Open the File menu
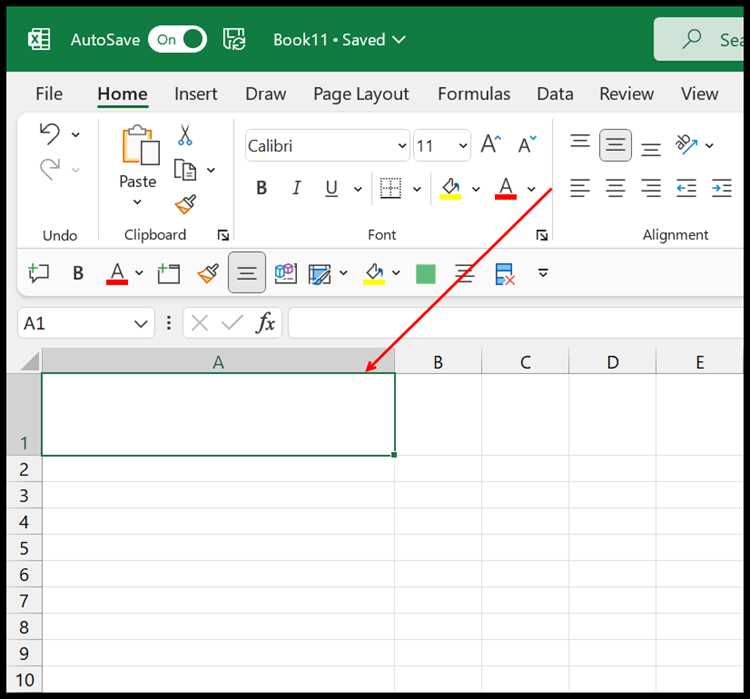Screen dimensions: 750x699 (49, 94)
